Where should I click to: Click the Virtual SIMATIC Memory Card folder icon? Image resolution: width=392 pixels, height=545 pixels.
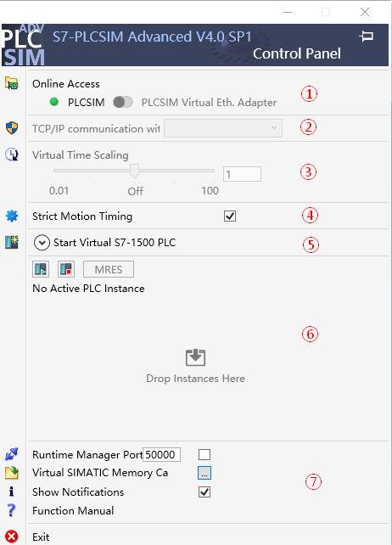tap(12, 473)
